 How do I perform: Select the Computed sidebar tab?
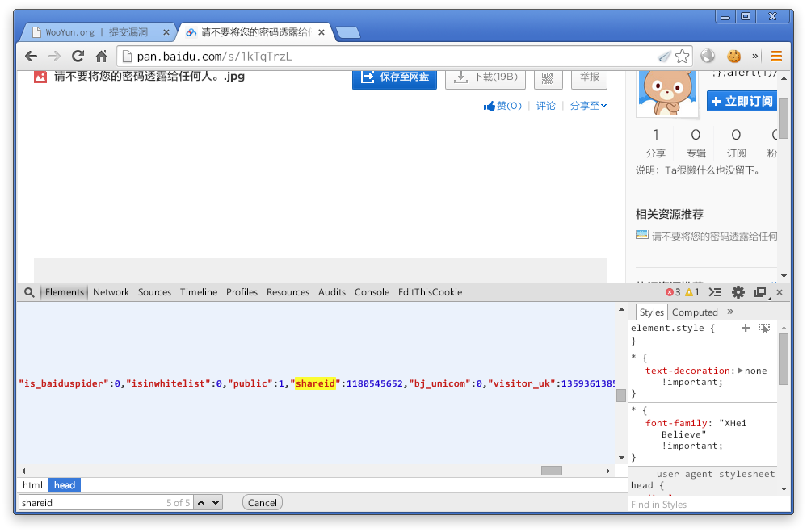pos(695,312)
